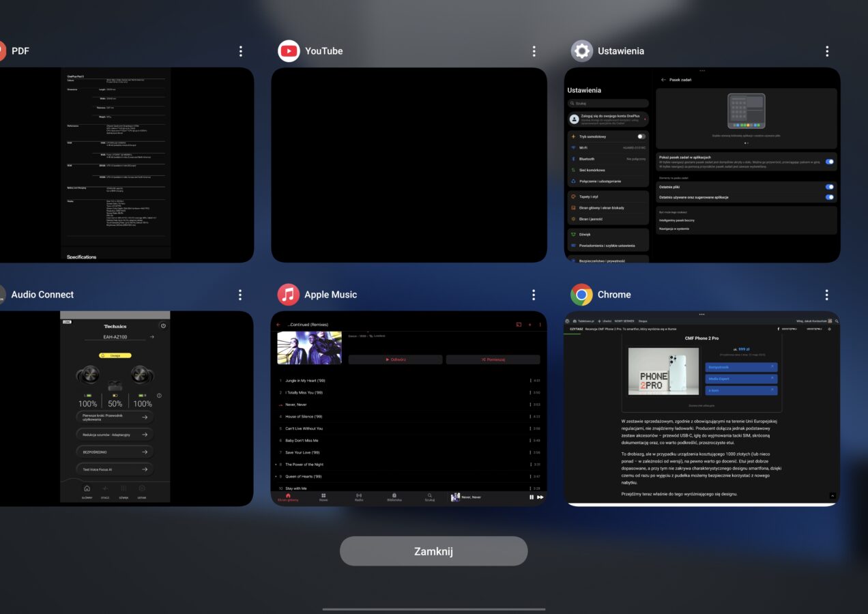The height and width of the screenshot is (614, 868).
Task: Play track Queen of Hearts ('99)
Action: (x=409, y=476)
